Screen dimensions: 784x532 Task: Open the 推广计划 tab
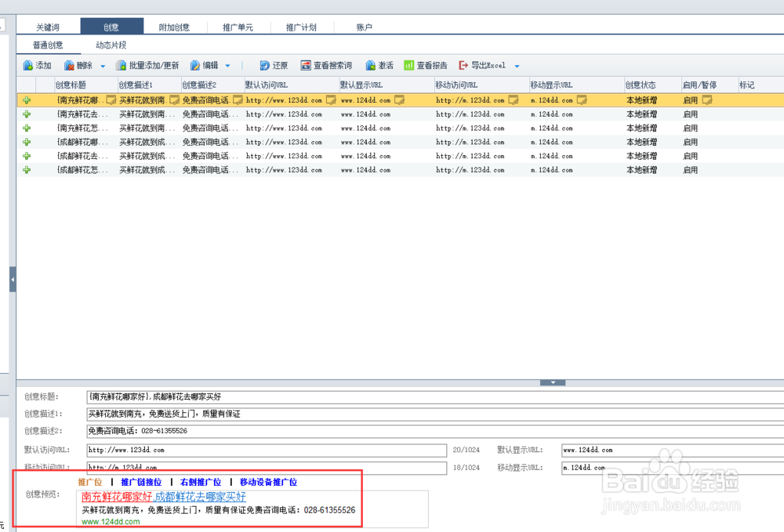301,27
